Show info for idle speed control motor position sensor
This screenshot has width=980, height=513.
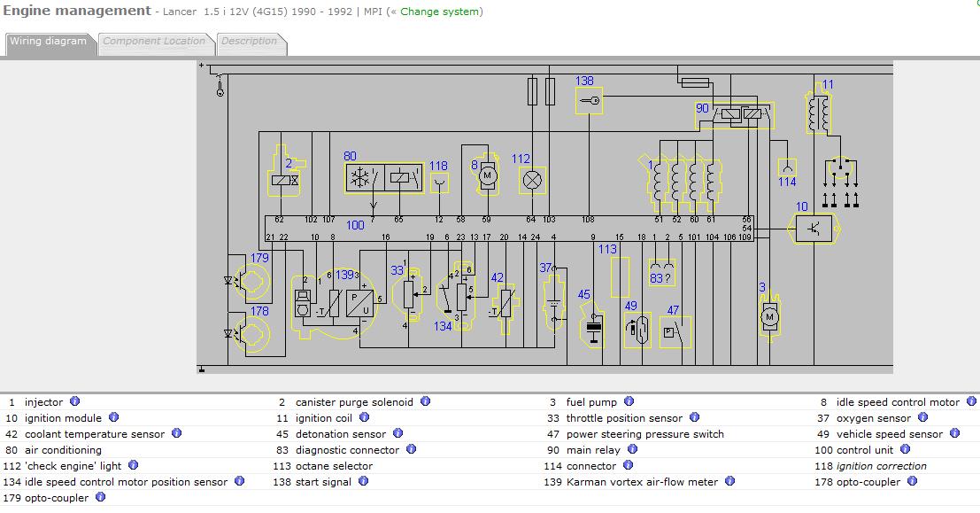coord(239,480)
